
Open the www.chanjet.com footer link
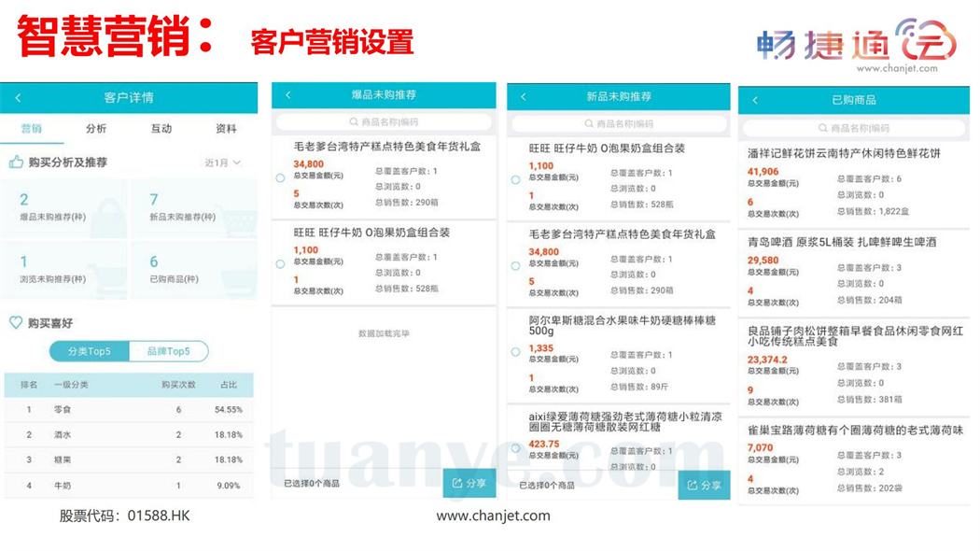pyautogui.click(x=493, y=516)
